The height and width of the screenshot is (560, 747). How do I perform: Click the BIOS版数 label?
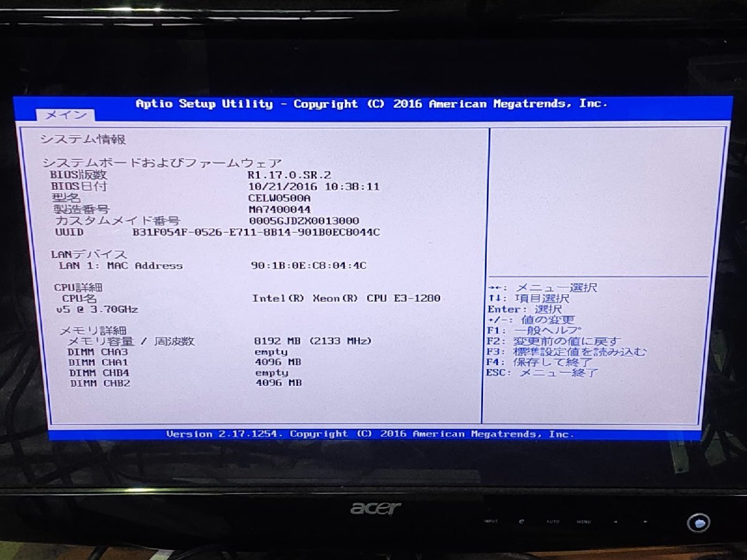click(78, 175)
